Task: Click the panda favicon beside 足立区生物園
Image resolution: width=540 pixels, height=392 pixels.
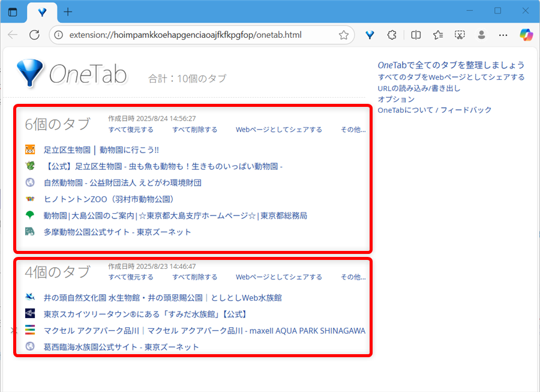Action: (30, 149)
